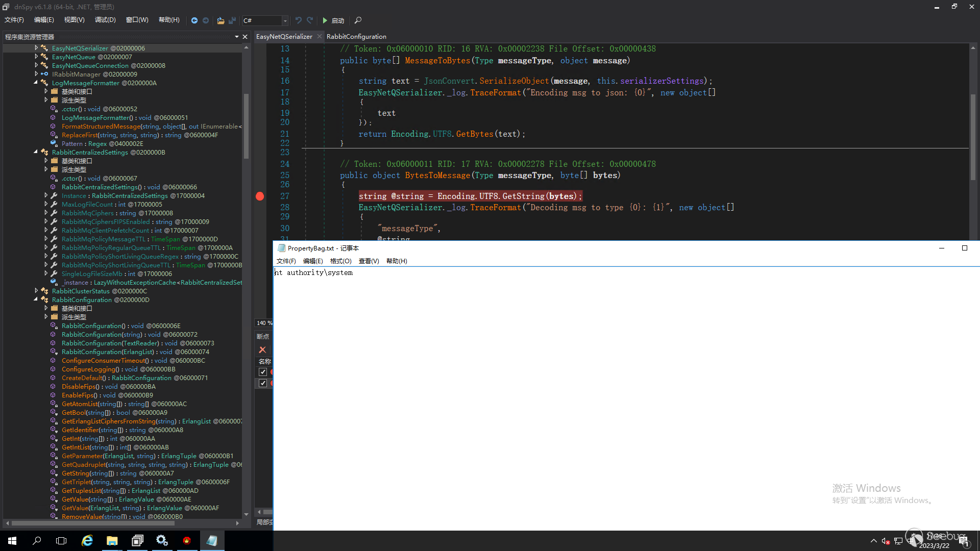Screen dimensions: 980x551
Task: Click the gear settings app in taskbar
Action: click(162, 541)
